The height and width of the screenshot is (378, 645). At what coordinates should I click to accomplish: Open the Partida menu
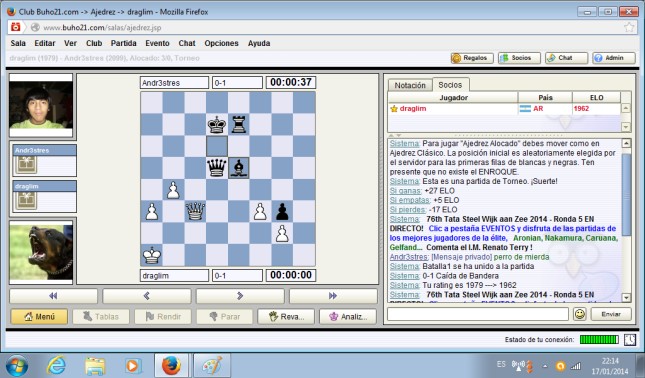(123, 43)
